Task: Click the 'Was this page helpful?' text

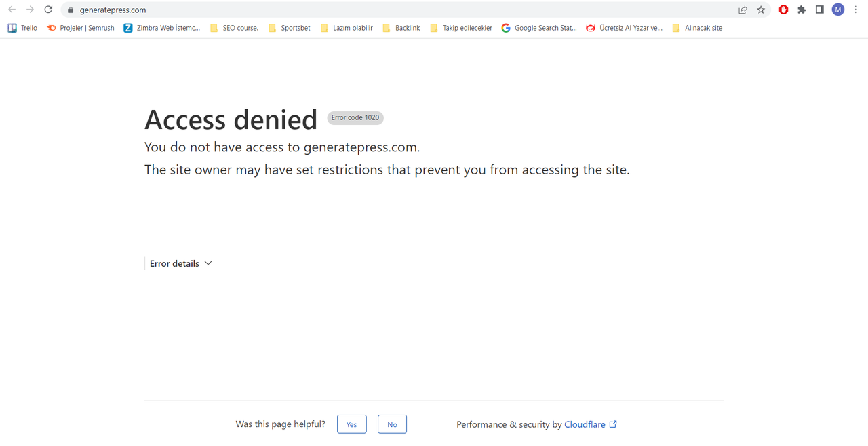Action: pos(281,424)
